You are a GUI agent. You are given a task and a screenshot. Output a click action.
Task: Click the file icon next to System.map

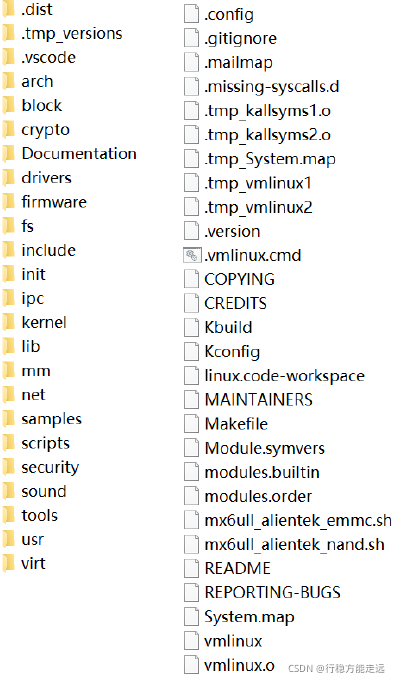[191, 617]
